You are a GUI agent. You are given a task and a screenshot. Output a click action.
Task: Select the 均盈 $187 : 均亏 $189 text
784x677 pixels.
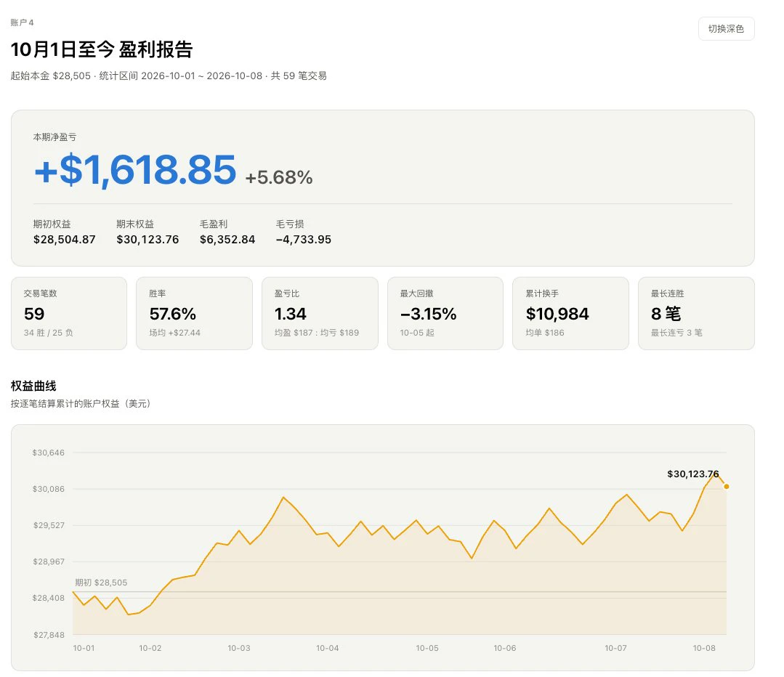[x=317, y=333]
